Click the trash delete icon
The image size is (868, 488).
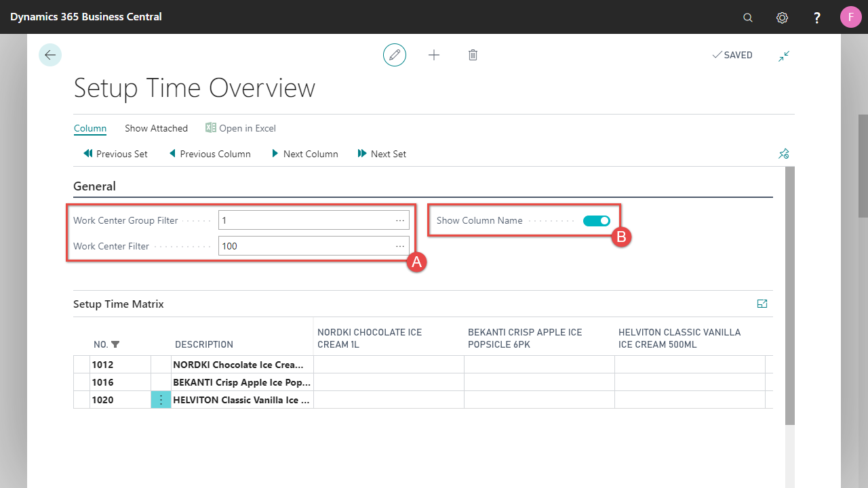(x=473, y=55)
